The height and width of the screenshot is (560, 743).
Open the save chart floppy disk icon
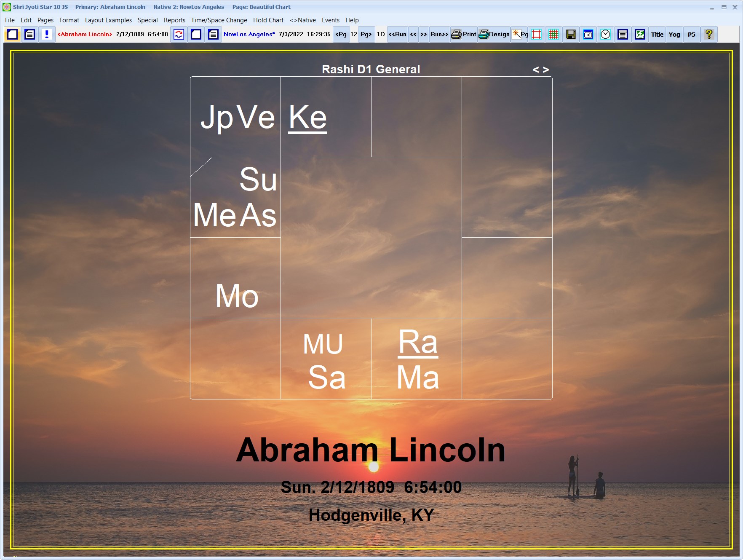571,35
